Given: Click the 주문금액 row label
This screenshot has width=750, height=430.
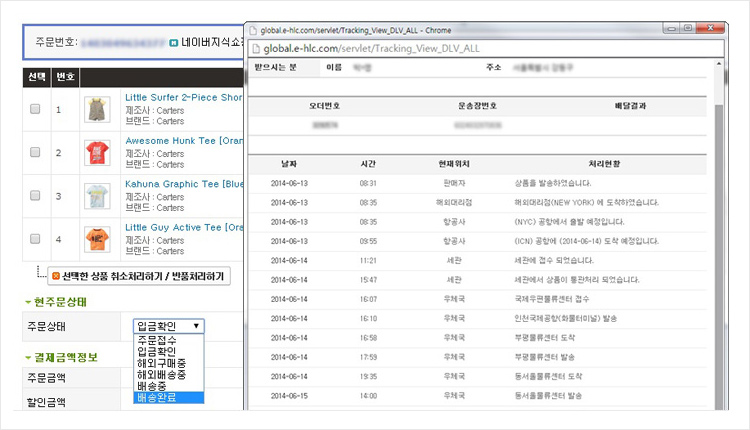Looking at the screenshot, I should [46, 378].
